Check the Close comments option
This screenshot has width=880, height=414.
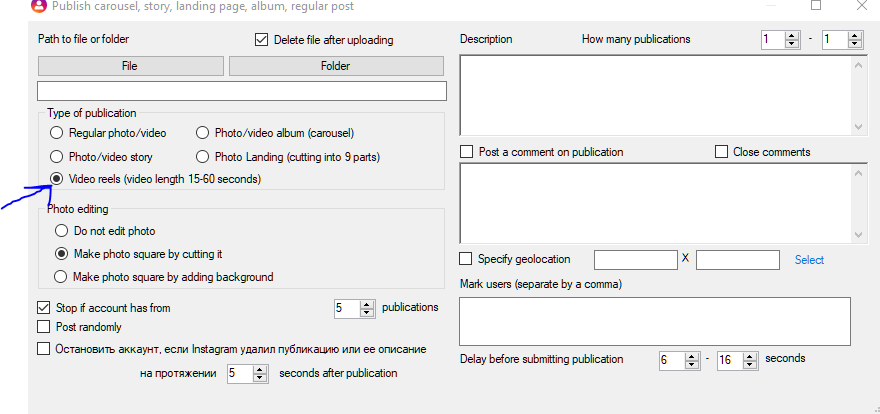coord(722,152)
